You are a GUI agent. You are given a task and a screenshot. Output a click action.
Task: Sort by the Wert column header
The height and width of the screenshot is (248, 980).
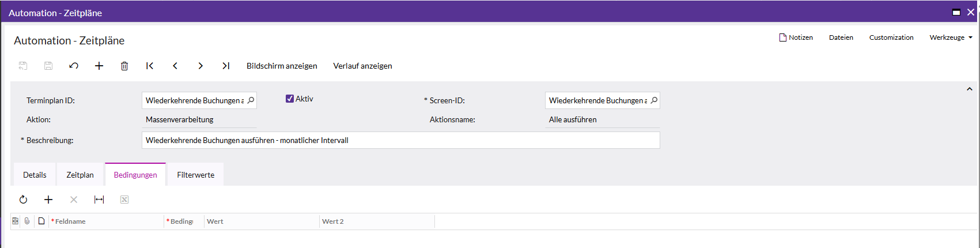(262, 221)
